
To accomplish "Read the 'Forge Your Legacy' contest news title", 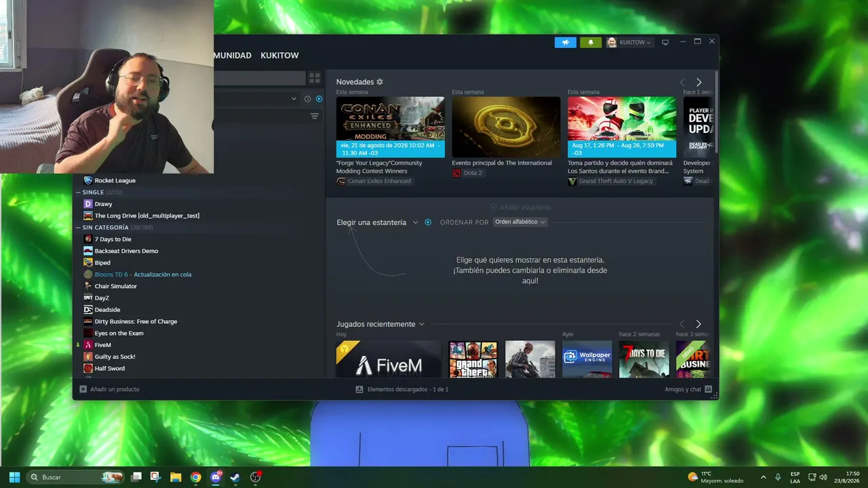I will pyautogui.click(x=379, y=167).
